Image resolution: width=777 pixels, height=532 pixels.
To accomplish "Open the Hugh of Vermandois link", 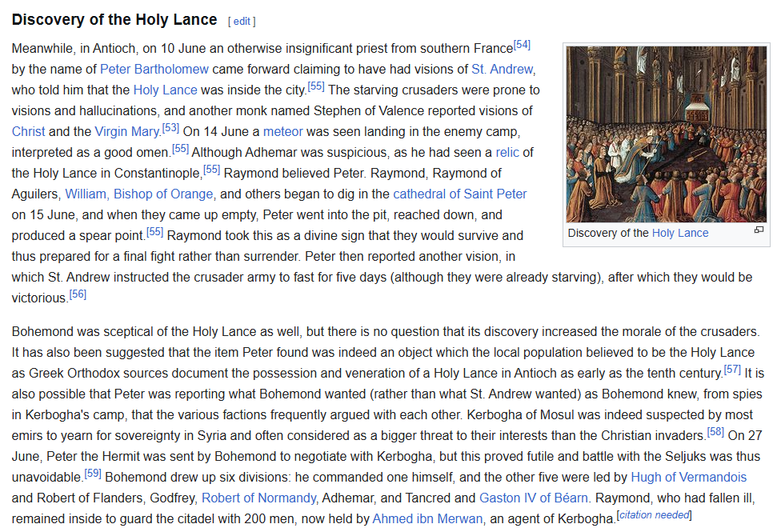I will tap(688, 478).
